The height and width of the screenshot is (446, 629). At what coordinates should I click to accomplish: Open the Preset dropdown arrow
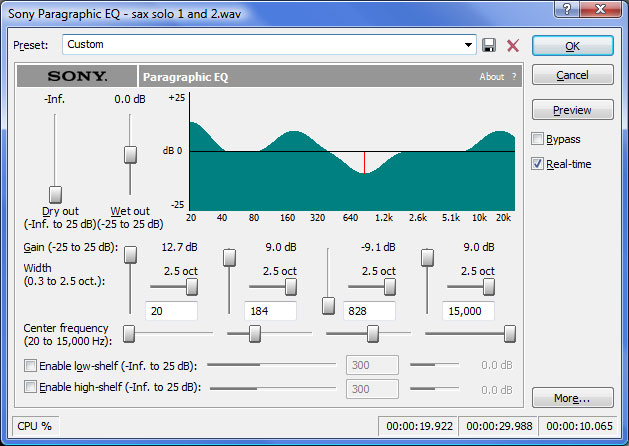pyautogui.click(x=468, y=45)
